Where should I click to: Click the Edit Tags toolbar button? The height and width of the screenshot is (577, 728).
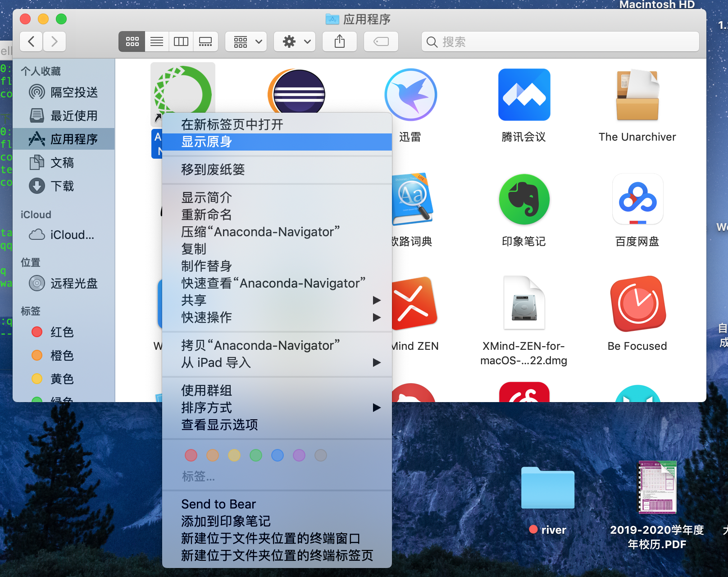coord(381,41)
